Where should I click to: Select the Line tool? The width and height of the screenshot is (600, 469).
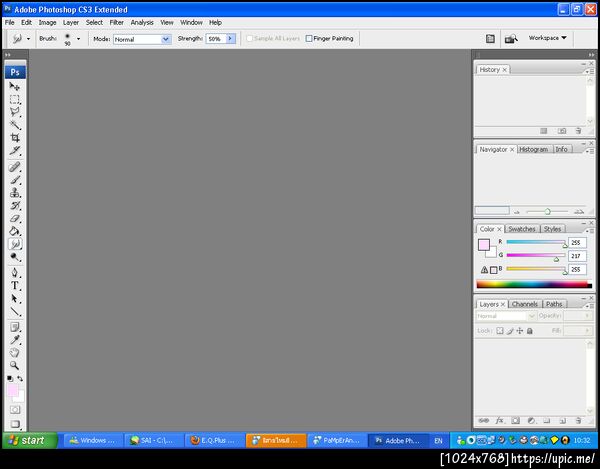15,311
